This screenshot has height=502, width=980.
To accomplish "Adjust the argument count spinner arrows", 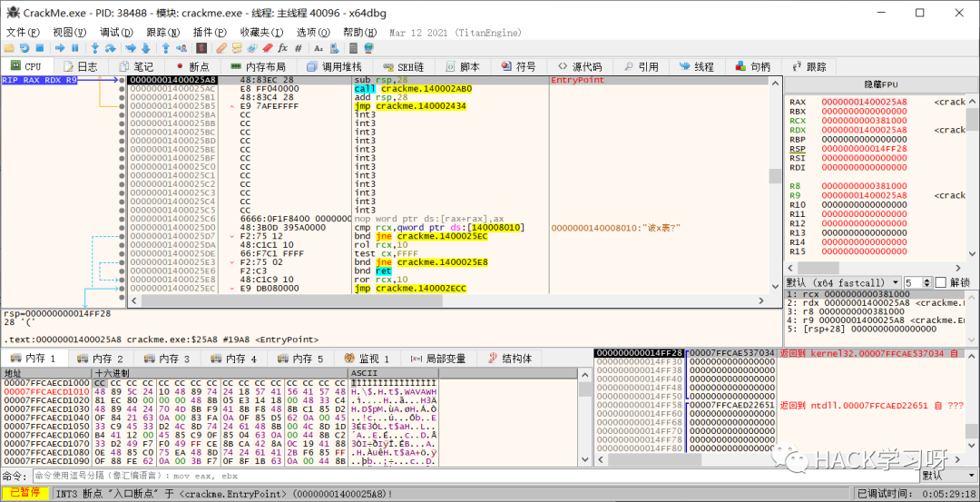I will pyautogui.click(x=926, y=282).
